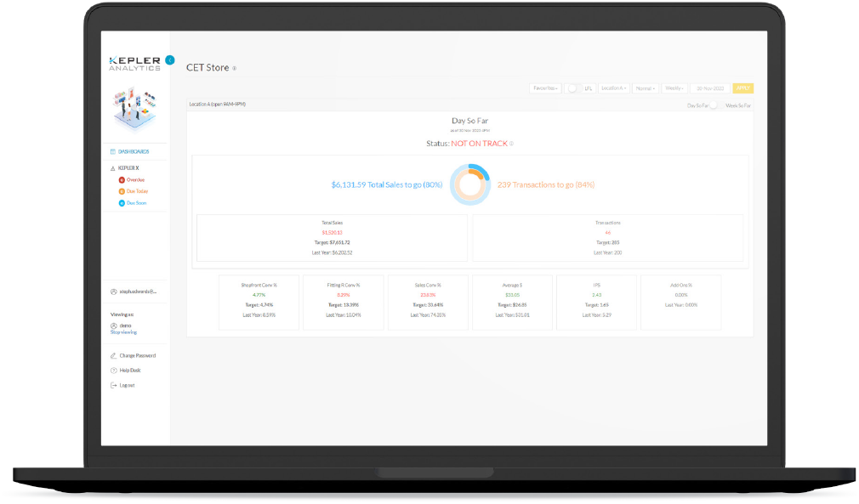Toggle the LFL switch
The image size is (859, 504).
click(572, 88)
